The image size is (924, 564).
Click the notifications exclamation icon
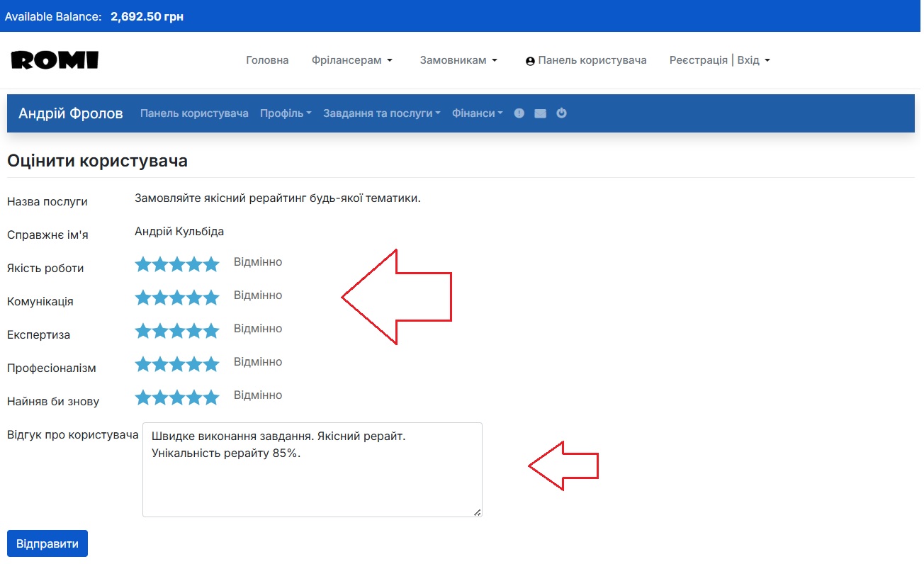[519, 113]
